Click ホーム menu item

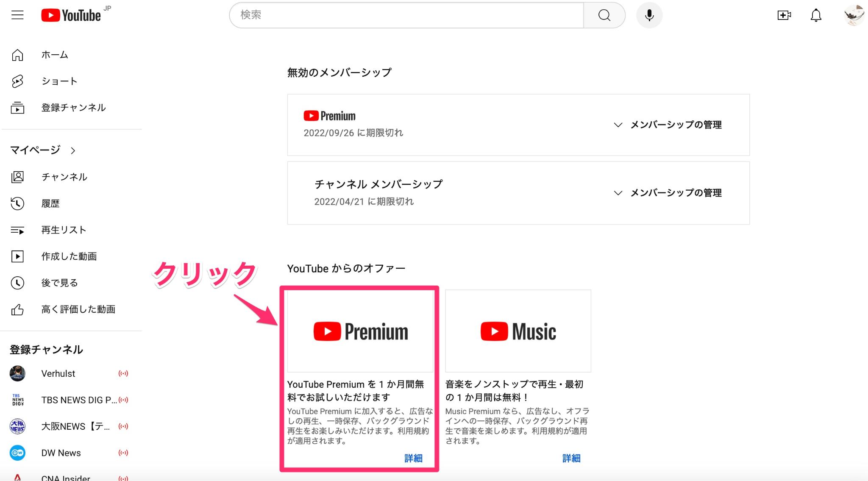coord(55,55)
